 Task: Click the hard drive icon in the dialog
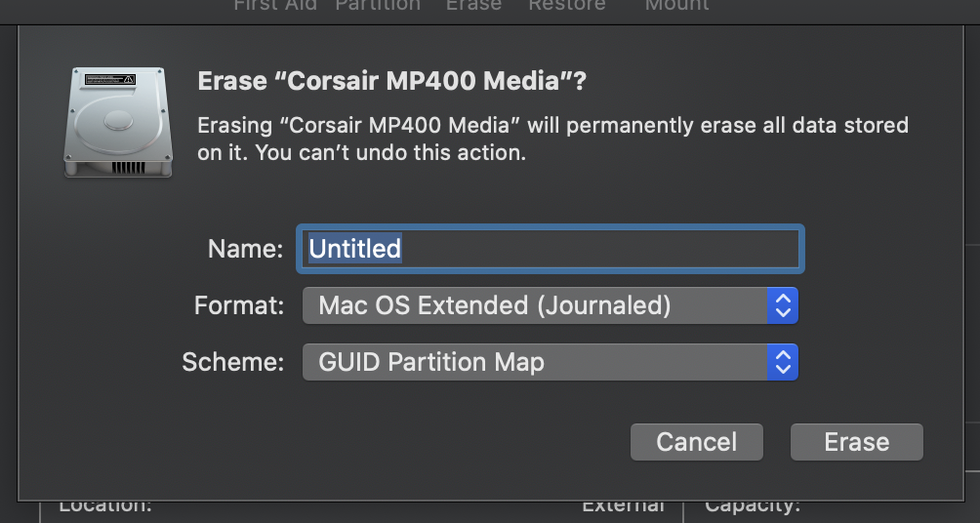coord(118,122)
